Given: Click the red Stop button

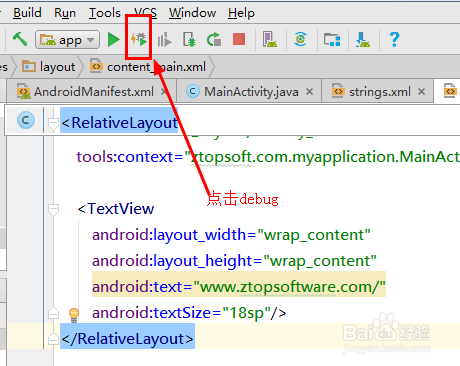Looking at the screenshot, I should tap(239, 39).
